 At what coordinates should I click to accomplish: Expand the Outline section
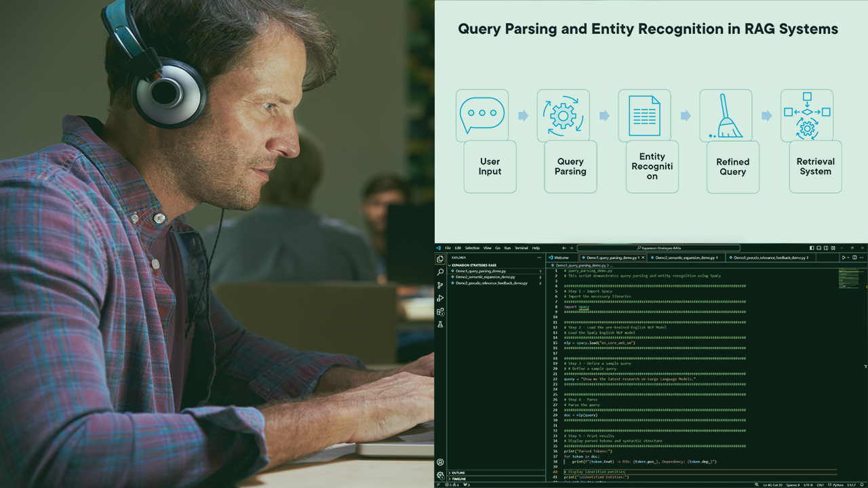point(459,472)
